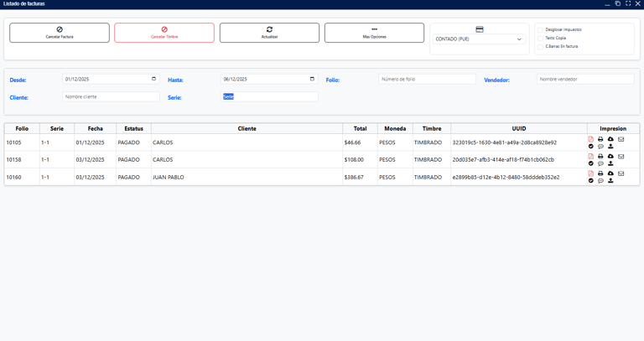Click Moneda column header
The height and width of the screenshot is (341, 644).
(395, 128)
